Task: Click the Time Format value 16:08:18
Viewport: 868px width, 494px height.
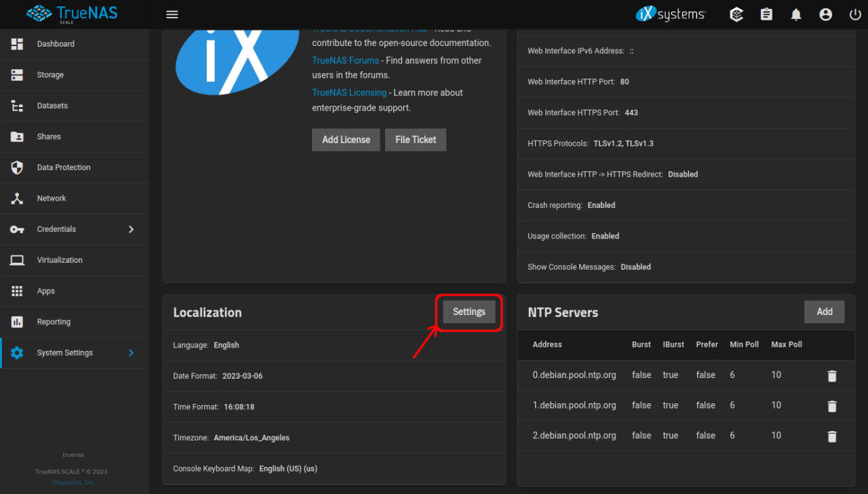Action: click(x=239, y=407)
